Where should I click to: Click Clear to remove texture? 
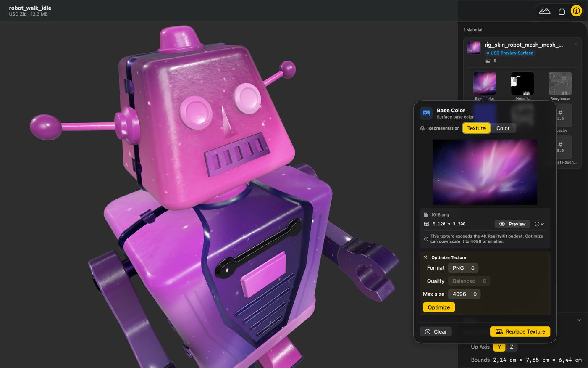[436, 331]
